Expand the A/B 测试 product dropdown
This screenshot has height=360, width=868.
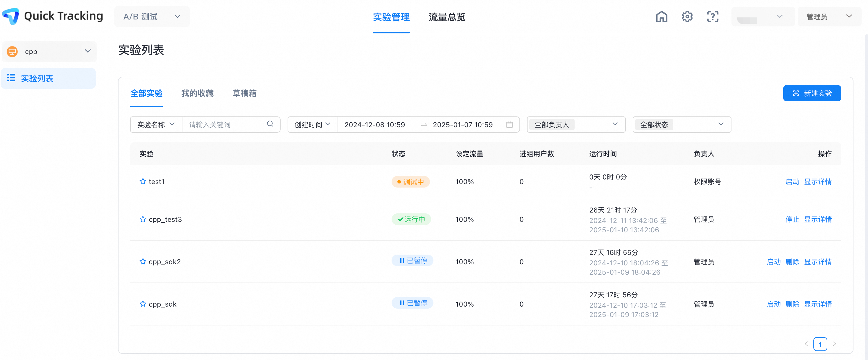click(x=152, y=17)
